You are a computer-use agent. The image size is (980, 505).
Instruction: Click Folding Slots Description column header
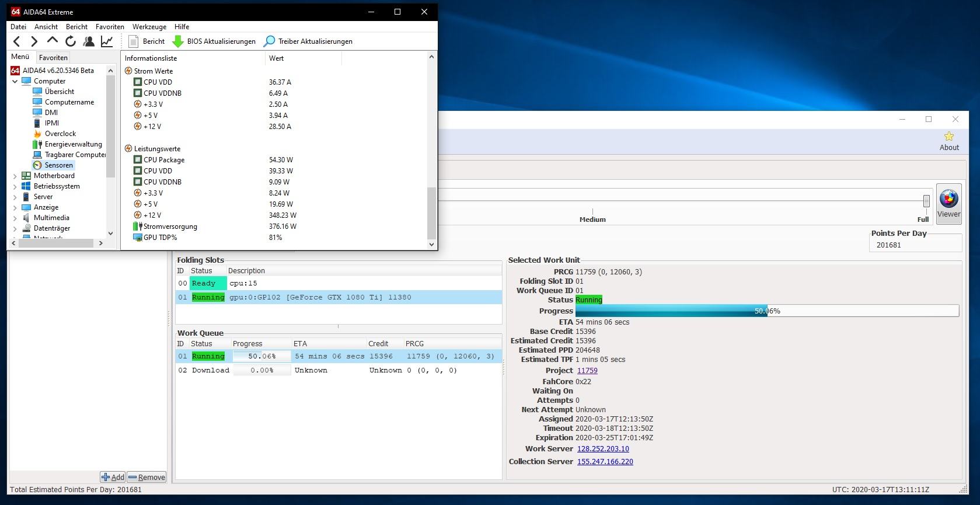point(364,271)
